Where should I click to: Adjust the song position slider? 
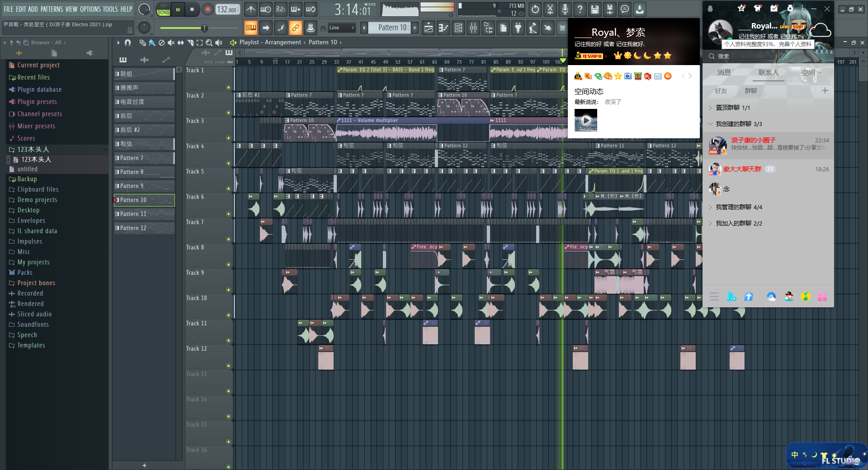(198, 28)
